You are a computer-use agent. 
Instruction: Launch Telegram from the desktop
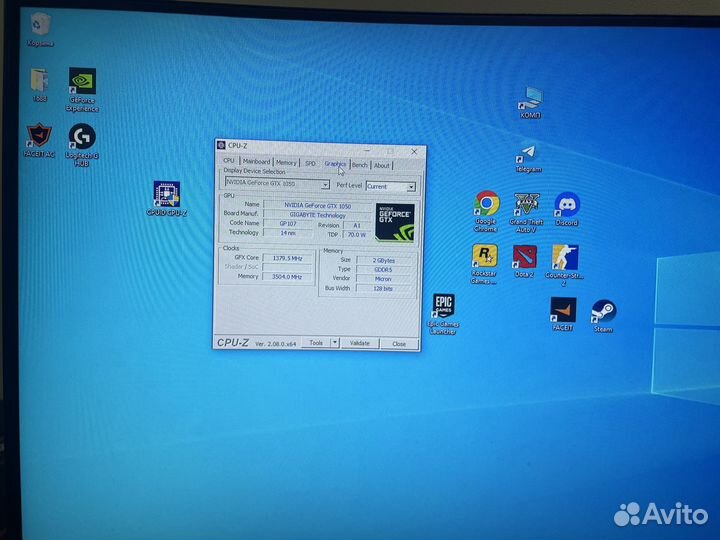(529, 159)
